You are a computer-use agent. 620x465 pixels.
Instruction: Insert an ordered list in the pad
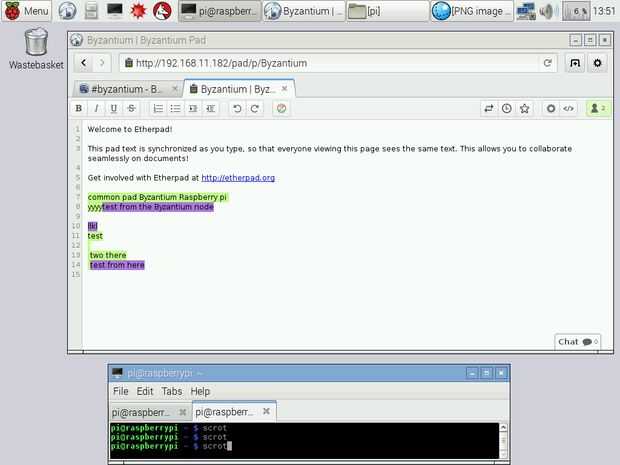(158, 108)
